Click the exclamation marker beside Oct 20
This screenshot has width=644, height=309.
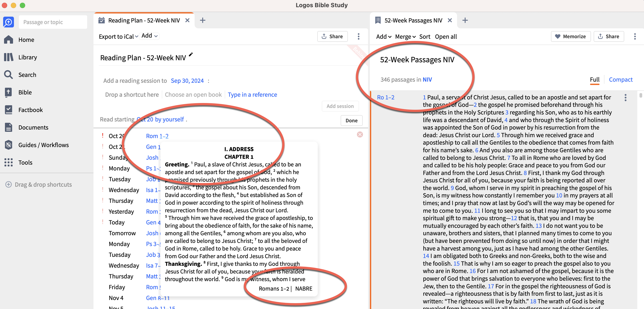102,136
